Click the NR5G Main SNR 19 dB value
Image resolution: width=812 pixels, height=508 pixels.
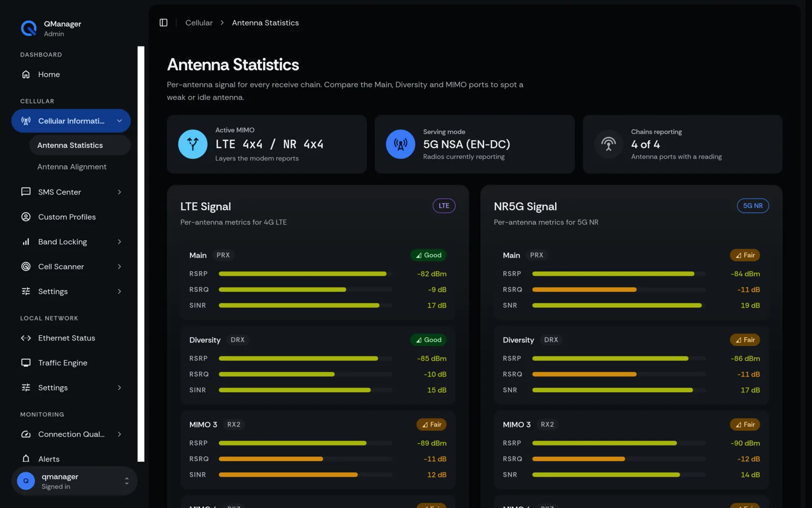(x=750, y=305)
